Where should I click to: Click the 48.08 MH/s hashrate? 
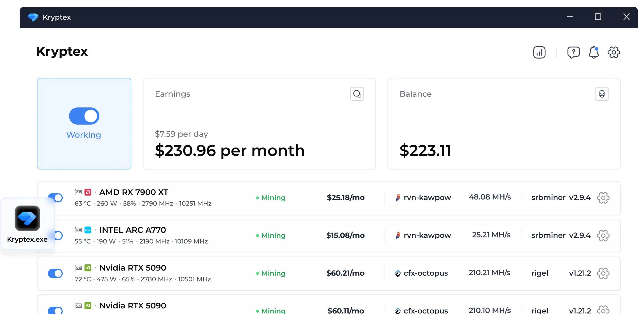point(490,197)
